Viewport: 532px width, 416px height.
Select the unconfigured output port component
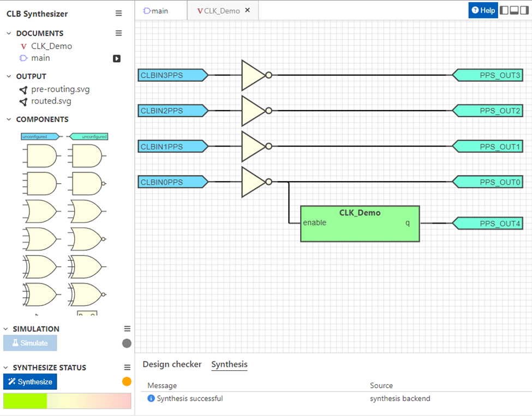tap(87, 137)
